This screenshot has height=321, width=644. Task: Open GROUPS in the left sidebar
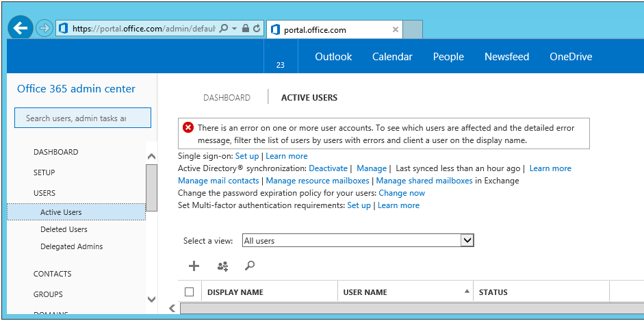click(x=48, y=294)
